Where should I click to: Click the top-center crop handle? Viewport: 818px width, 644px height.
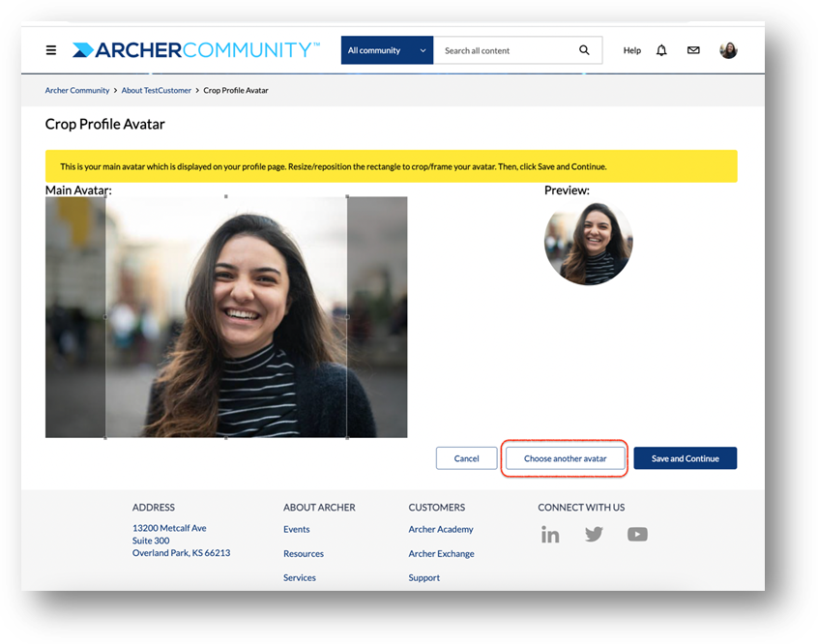tap(226, 196)
